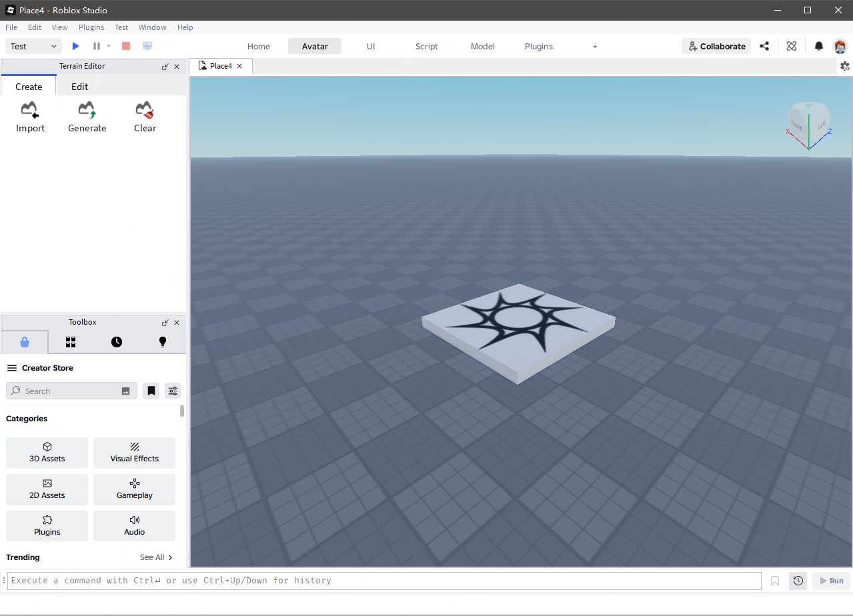Click the command bar input field
853x616 pixels.
(384, 581)
